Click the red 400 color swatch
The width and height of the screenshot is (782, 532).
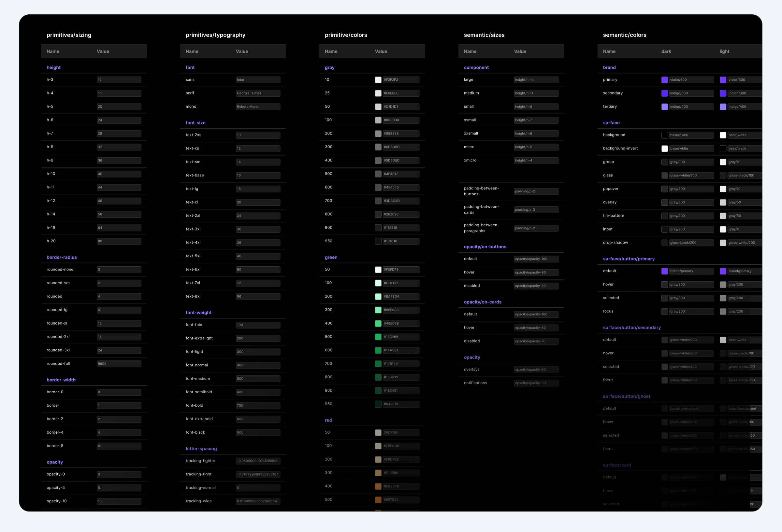(378, 486)
